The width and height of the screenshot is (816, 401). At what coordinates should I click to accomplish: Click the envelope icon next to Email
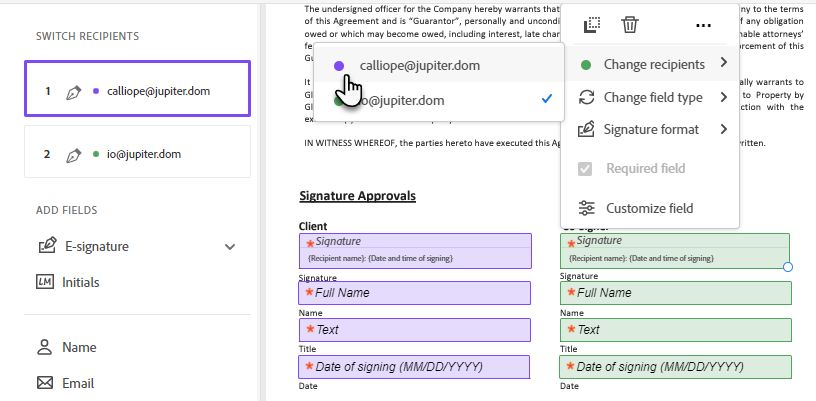45,383
